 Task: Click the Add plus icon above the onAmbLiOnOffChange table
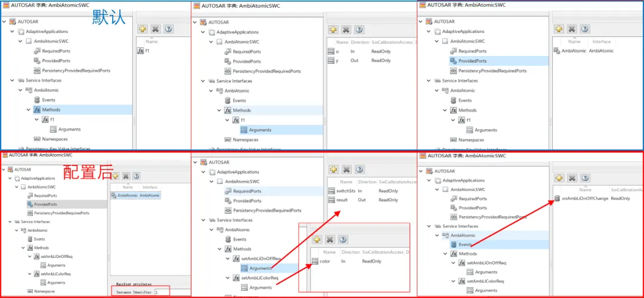click(559, 178)
